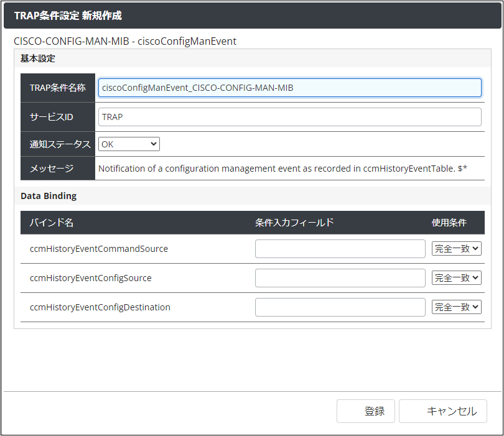The image size is (504, 436).
Task: Select the TRAP条件名称 input field
Action: tap(289, 88)
